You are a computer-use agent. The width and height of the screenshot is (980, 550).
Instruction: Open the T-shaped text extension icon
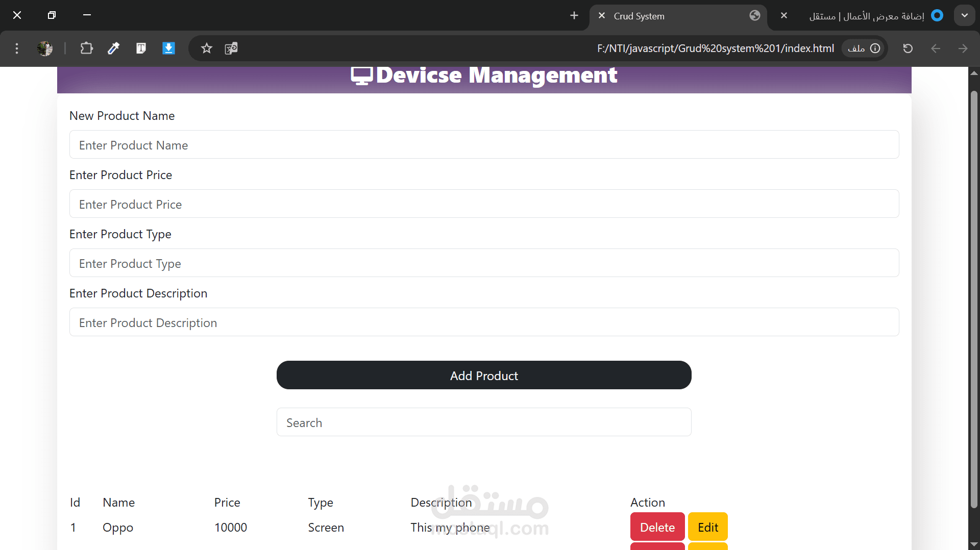(141, 48)
